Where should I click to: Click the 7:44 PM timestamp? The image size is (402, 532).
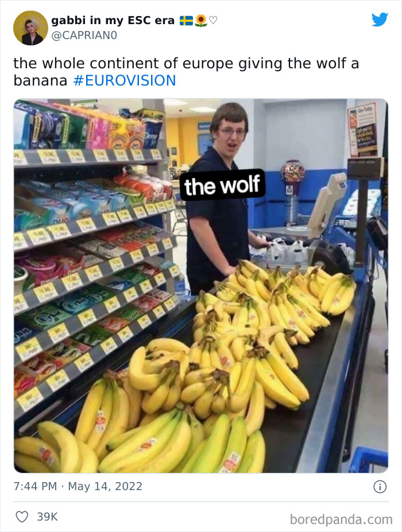35,486
